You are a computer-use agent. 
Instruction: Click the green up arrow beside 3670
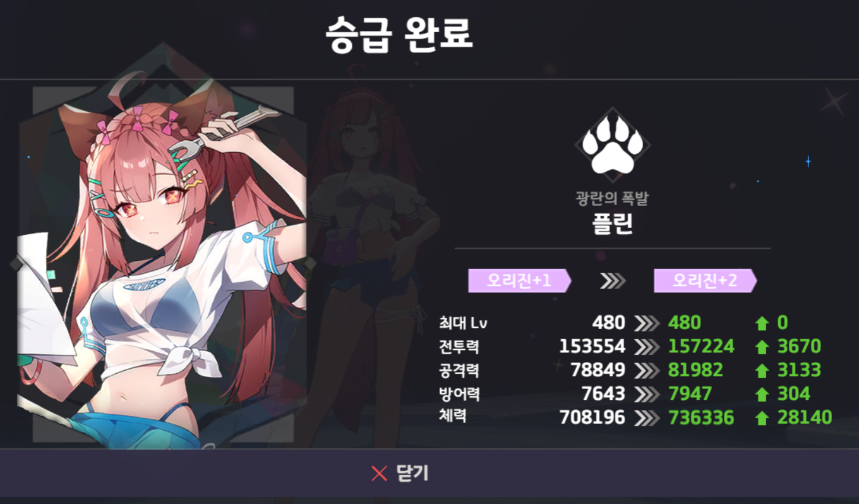pos(762,347)
